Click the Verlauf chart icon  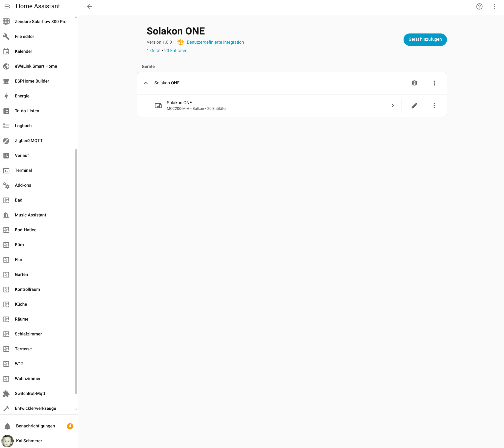pos(6,155)
